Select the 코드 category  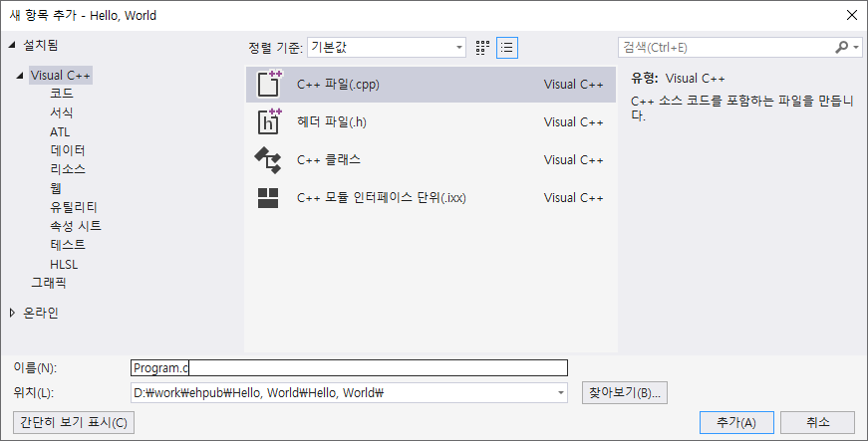coord(62,94)
